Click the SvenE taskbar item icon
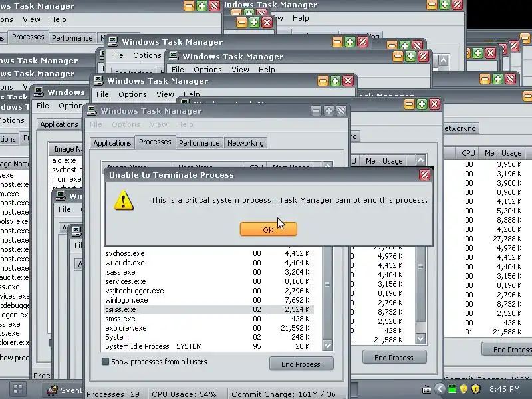 pos(53,390)
